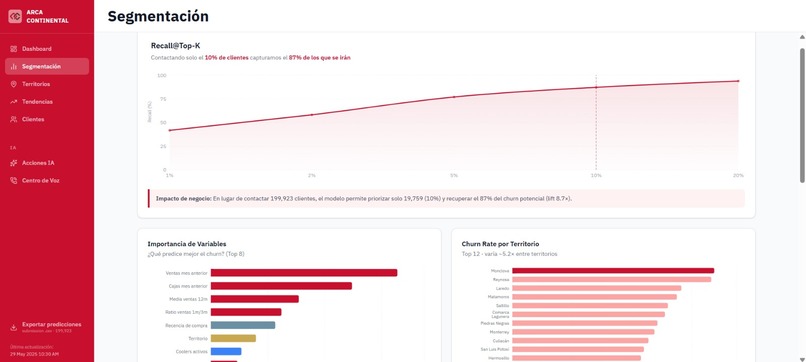The width and height of the screenshot is (806, 362).
Task: Click the 2% data point on recall curve
Action: pos(312,115)
